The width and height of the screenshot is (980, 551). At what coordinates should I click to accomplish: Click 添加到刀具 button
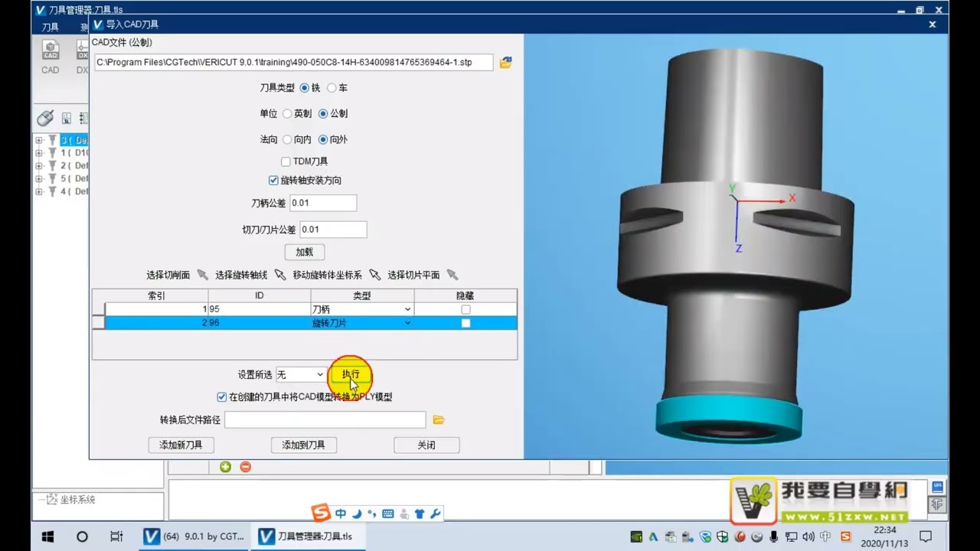coord(304,445)
